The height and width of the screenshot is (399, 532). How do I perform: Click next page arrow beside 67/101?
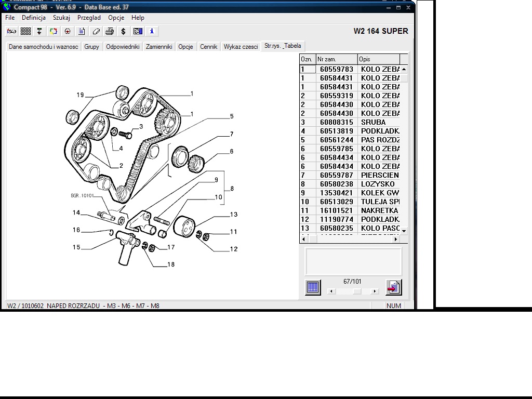pyautogui.click(x=375, y=291)
